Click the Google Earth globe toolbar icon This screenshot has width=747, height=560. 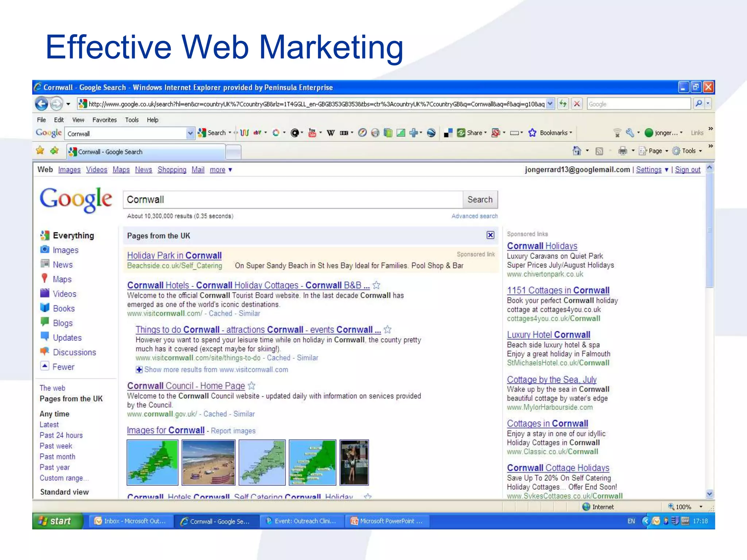tap(431, 133)
